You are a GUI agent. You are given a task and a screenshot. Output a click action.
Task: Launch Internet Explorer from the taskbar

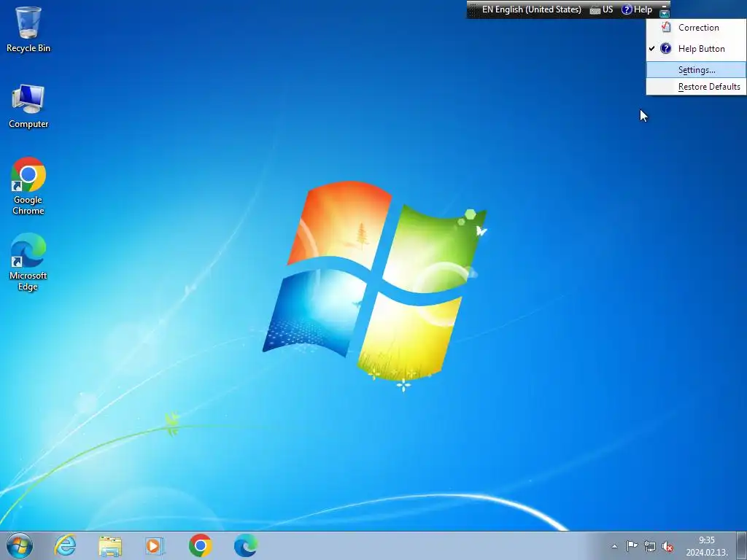tap(65, 545)
